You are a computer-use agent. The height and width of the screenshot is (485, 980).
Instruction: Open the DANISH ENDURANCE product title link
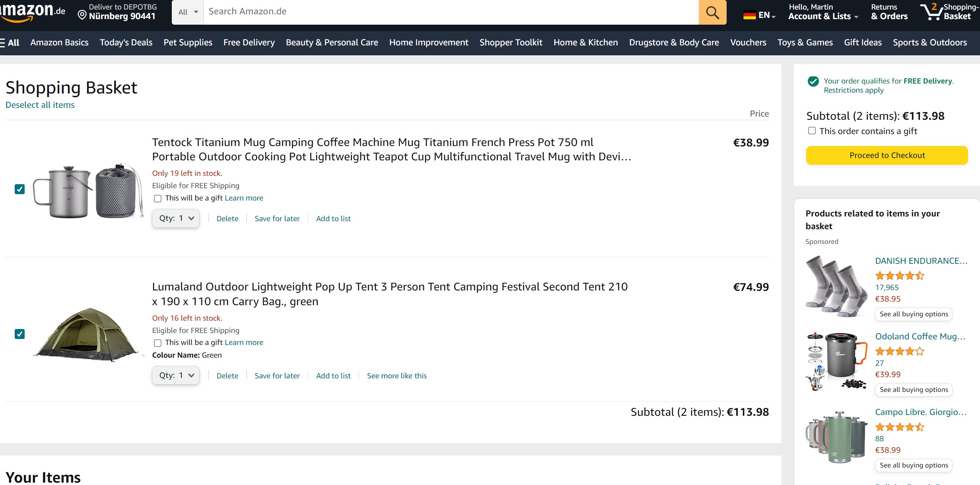pos(921,261)
